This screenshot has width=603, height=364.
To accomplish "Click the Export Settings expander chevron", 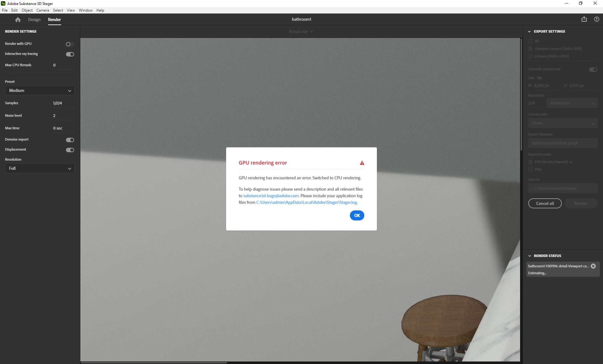I will click(529, 31).
